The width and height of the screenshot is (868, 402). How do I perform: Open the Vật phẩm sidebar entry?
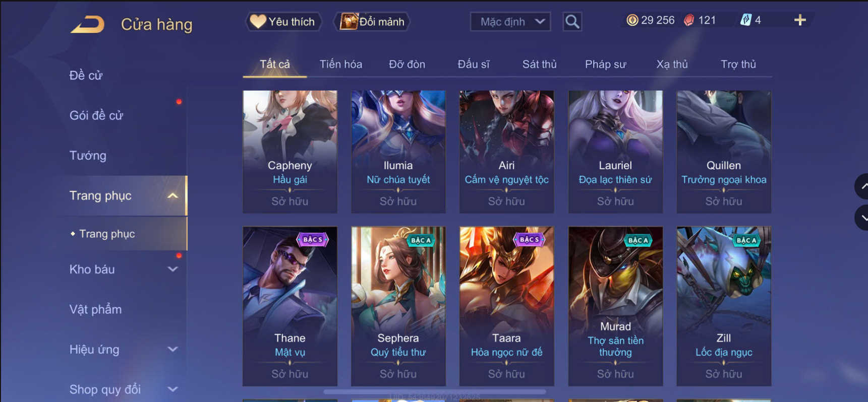click(x=95, y=309)
